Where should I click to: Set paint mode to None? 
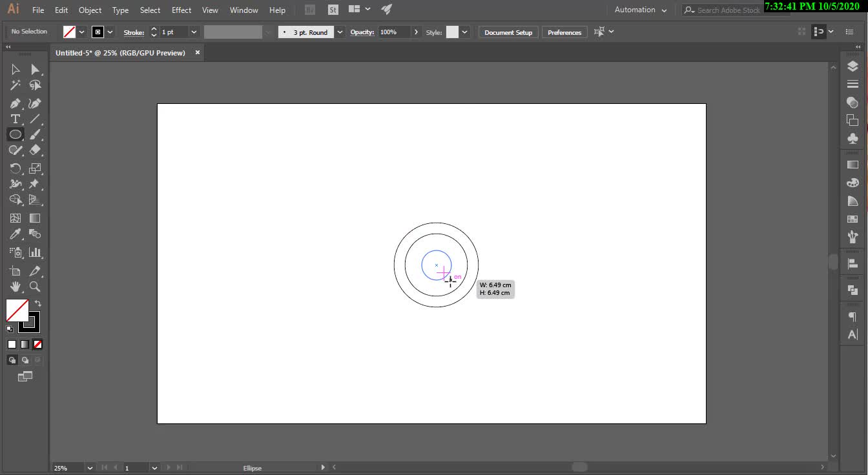pyautogui.click(x=37, y=345)
